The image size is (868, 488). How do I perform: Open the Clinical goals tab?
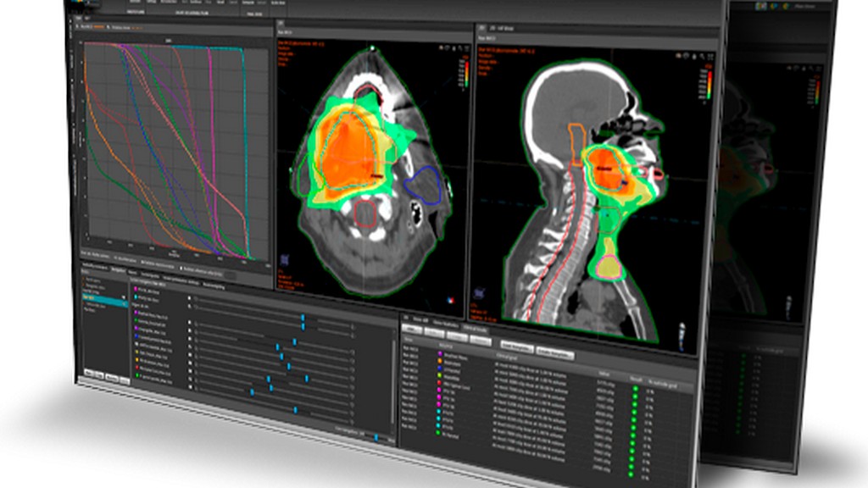click(x=475, y=330)
